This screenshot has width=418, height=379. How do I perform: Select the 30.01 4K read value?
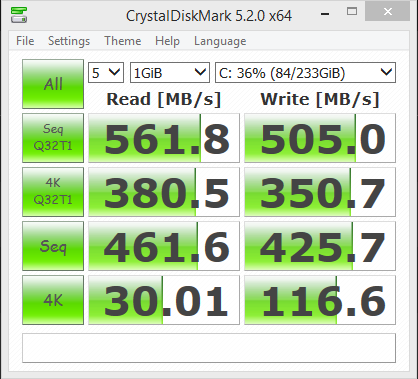tap(164, 300)
